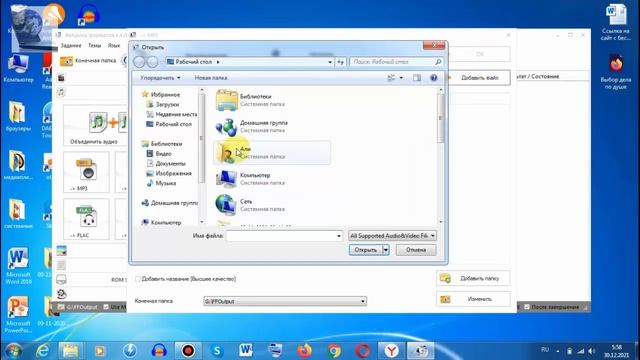Select Изображения in the navigation pane

(169, 173)
